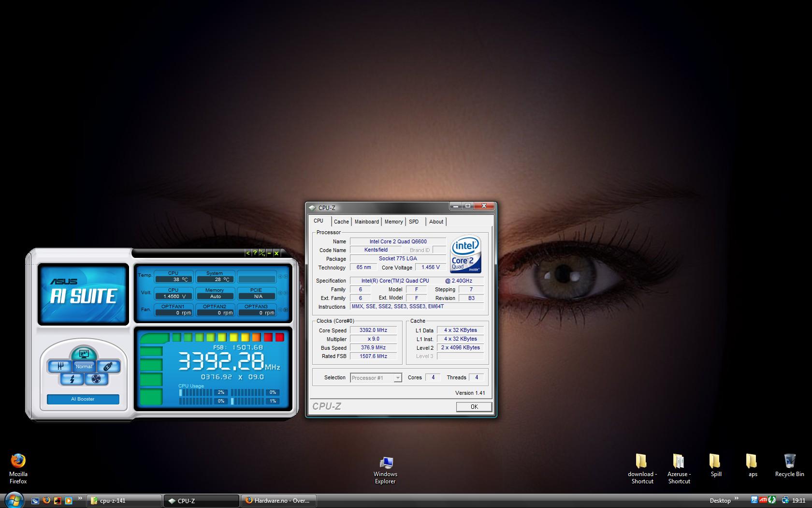Click next arrow on the Temp. row

[x=286, y=276]
